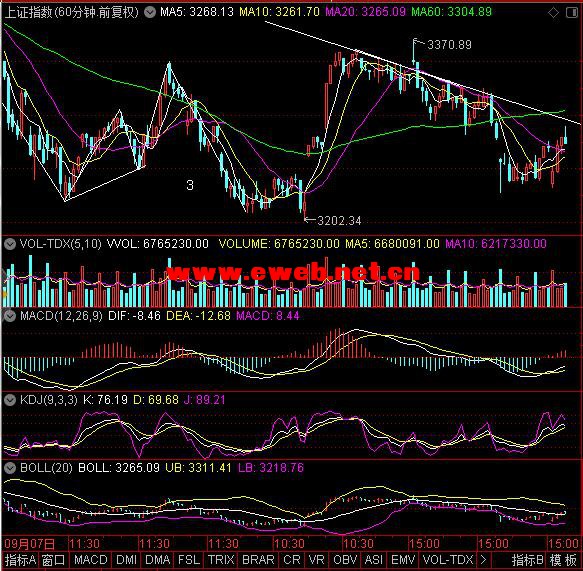Viewport: 583px width, 571px height.
Task: Switch to the BRAR indicator tab
Action: click(258, 560)
